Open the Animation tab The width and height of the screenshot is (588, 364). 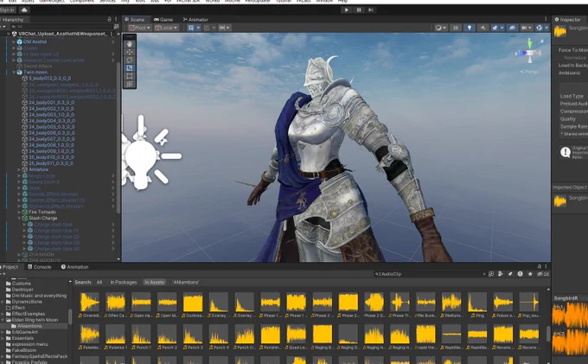tap(74, 267)
